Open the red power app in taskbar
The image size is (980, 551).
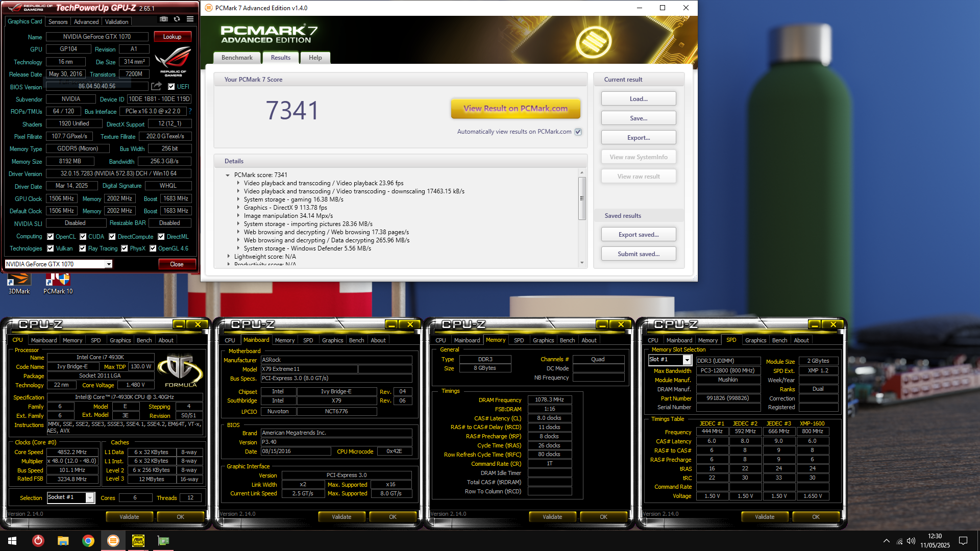38,541
